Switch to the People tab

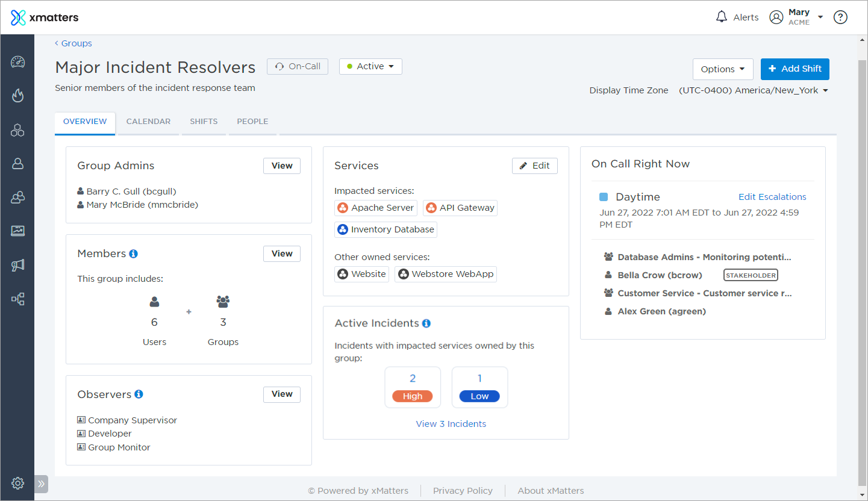click(252, 122)
